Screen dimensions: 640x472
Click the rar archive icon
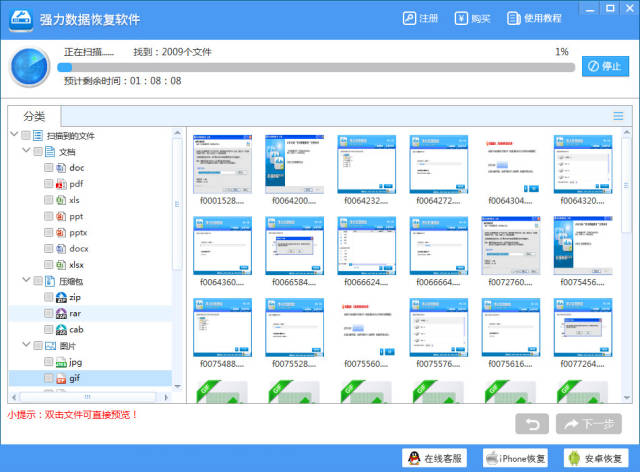(61, 314)
